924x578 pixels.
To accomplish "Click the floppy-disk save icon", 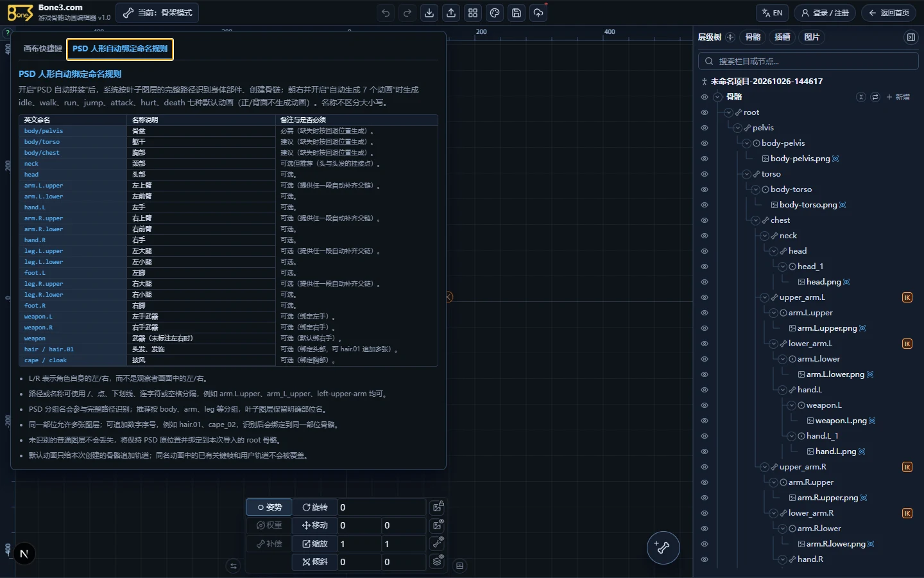I will pos(517,13).
